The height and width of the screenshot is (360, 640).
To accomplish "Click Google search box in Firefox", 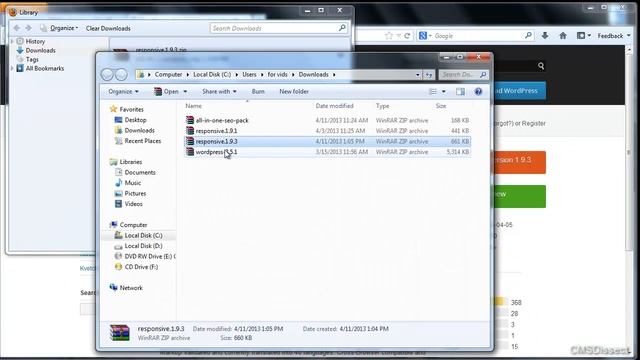I will 476,36.
